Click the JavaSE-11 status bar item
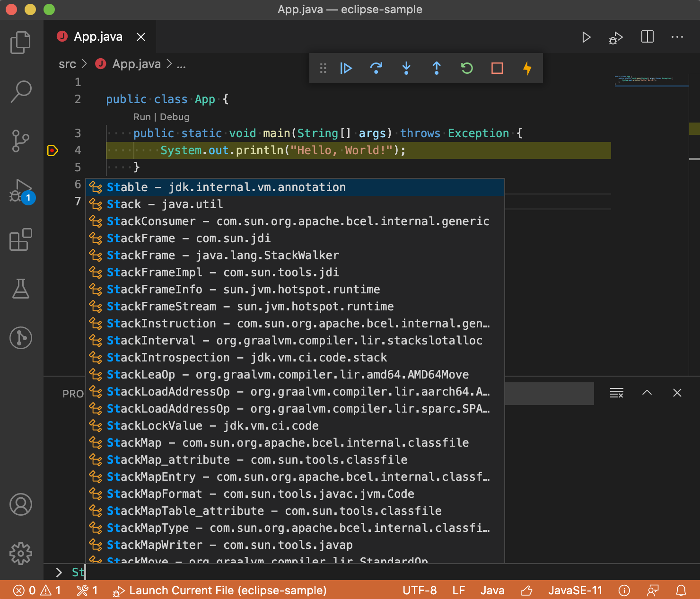 click(575, 590)
